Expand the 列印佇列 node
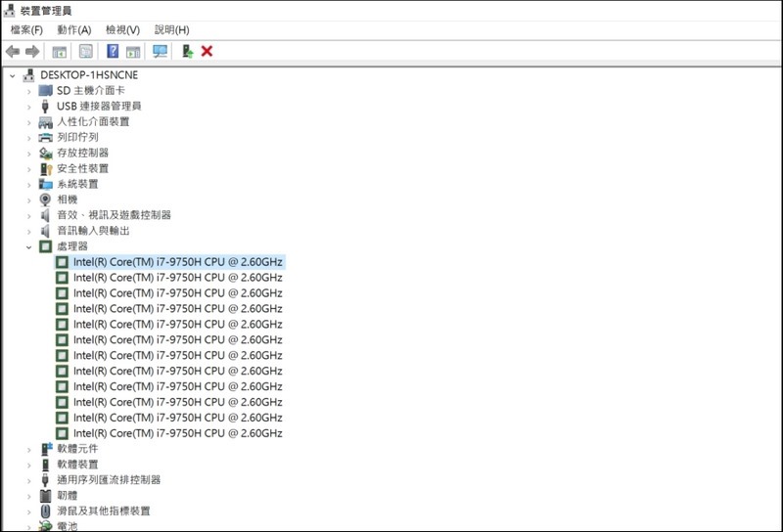Screen dimensions: 783x532 tap(28, 138)
